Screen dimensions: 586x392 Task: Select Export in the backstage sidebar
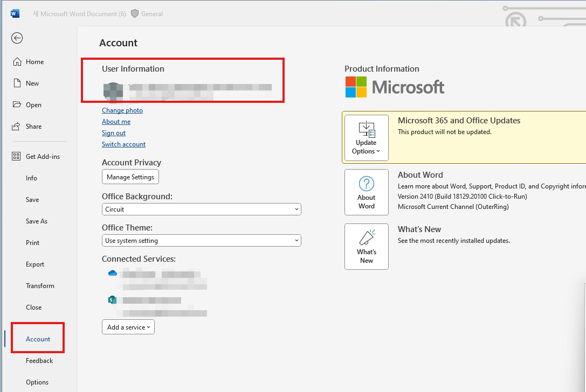(35, 264)
